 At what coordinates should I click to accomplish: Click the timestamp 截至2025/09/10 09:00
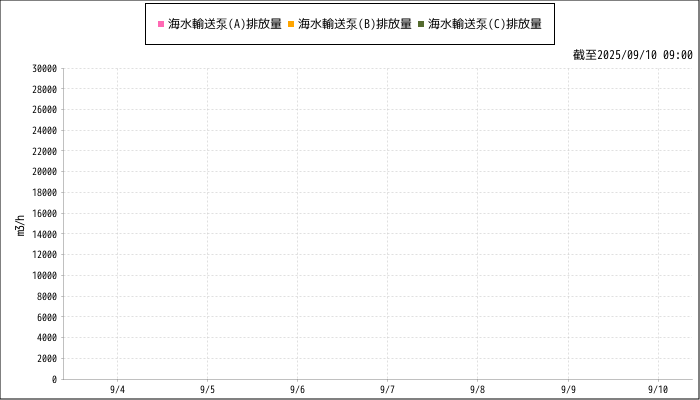tap(633, 55)
